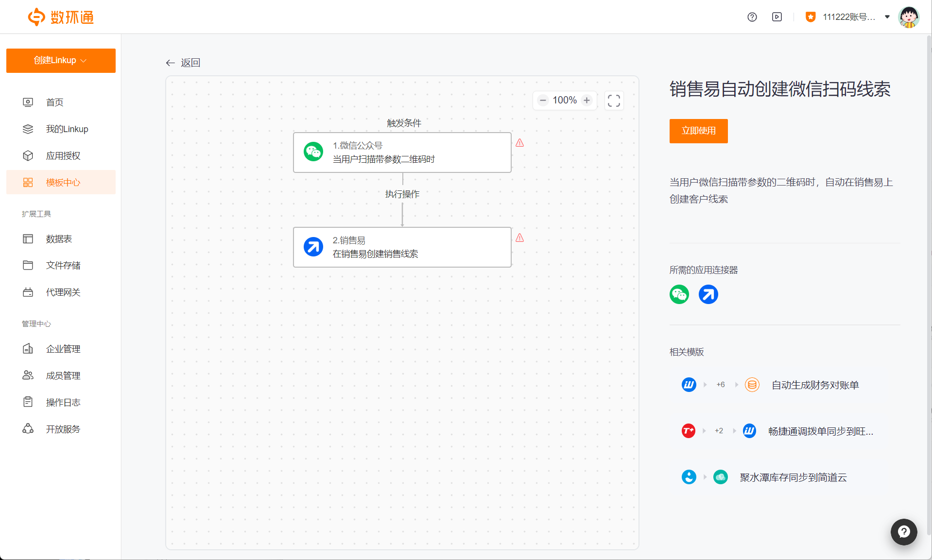Open 代理网关 in sidebar

61,292
